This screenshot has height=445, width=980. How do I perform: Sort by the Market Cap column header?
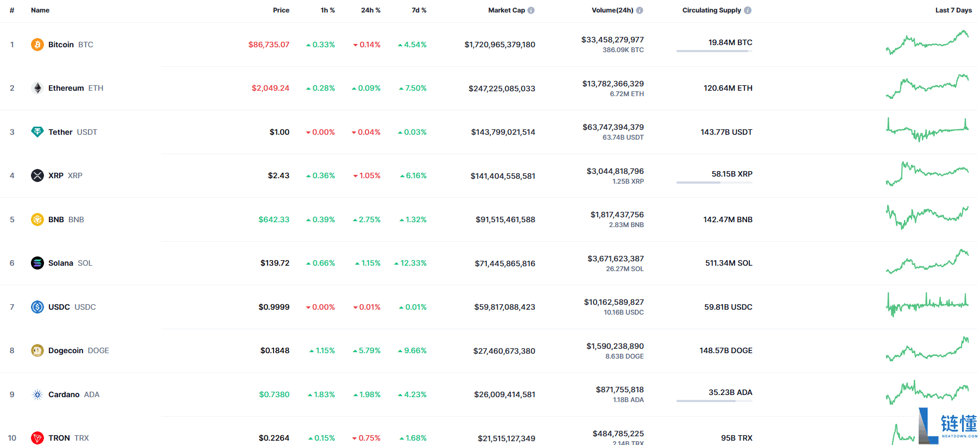pyautogui.click(x=507, y=10)
